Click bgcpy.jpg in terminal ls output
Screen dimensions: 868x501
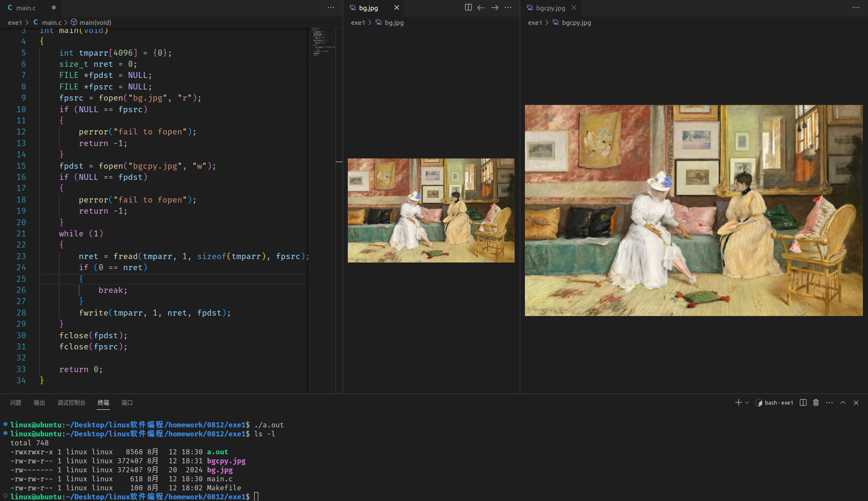point(226,461)
